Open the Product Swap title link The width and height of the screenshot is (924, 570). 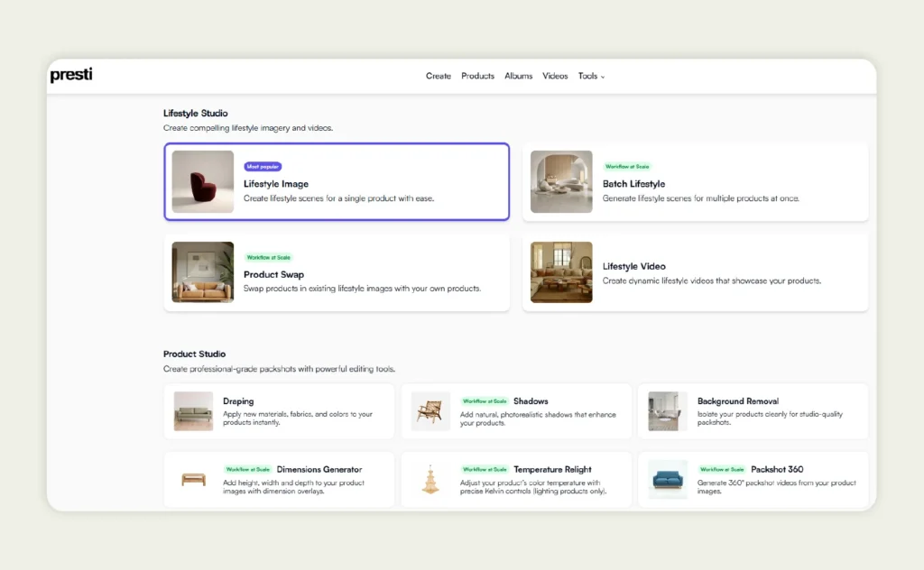click(x=273, y=275)
